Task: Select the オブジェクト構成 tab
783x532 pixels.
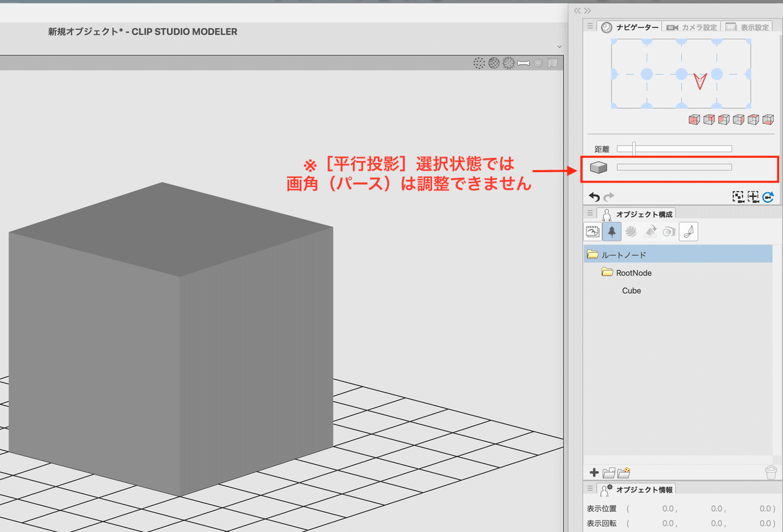Action: tap(636, 214)
